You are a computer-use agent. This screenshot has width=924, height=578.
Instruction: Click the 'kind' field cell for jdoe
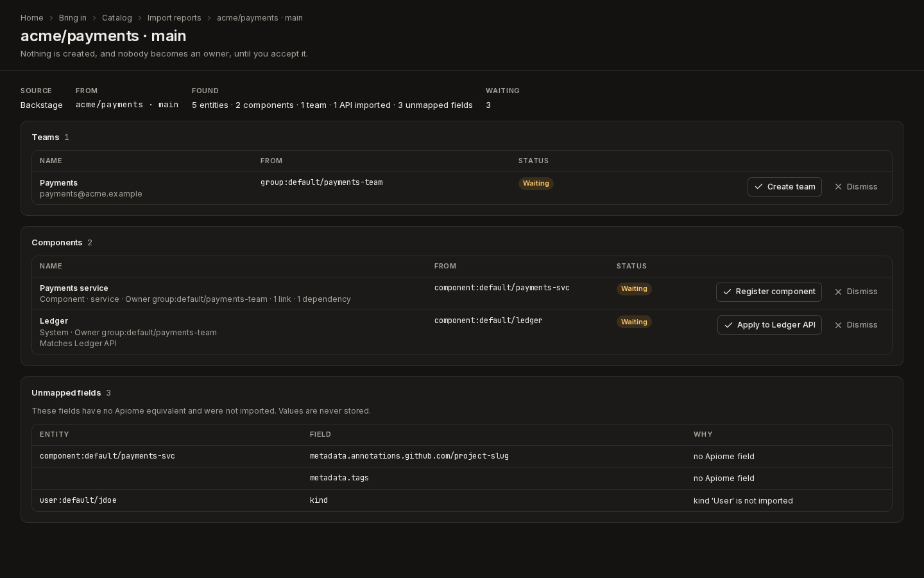tap(319, 500)
